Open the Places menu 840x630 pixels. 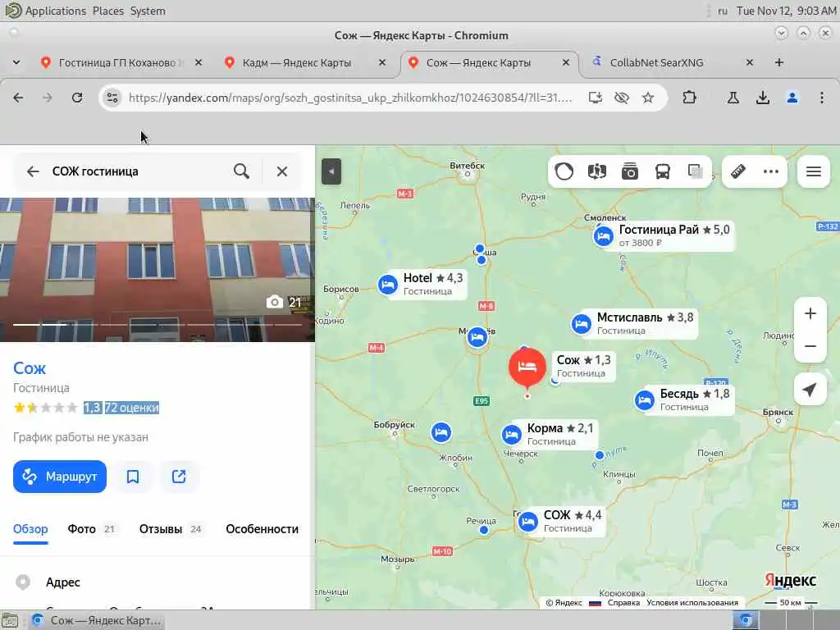click(x=107, y=11)
